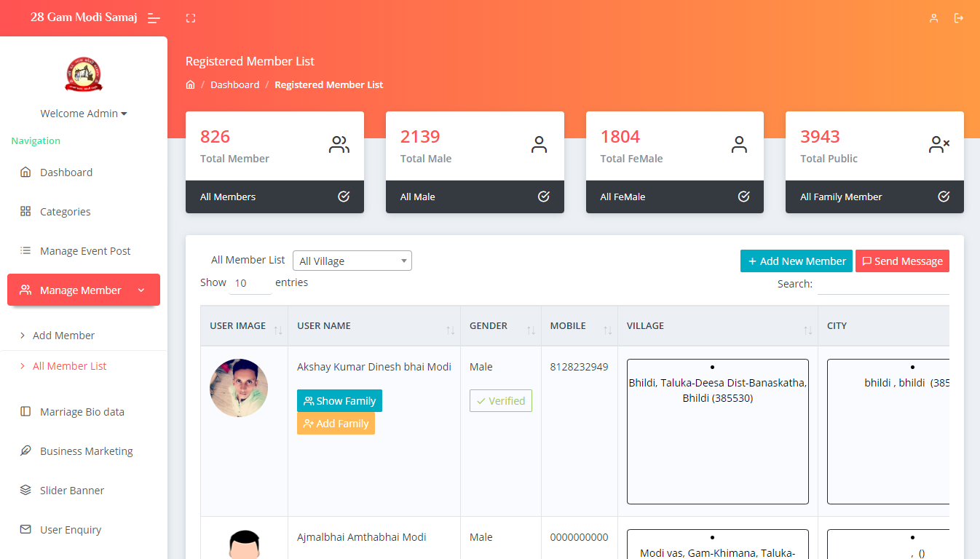
Task: Click the Total Public user-remove icon
Action: pos(938,145)
